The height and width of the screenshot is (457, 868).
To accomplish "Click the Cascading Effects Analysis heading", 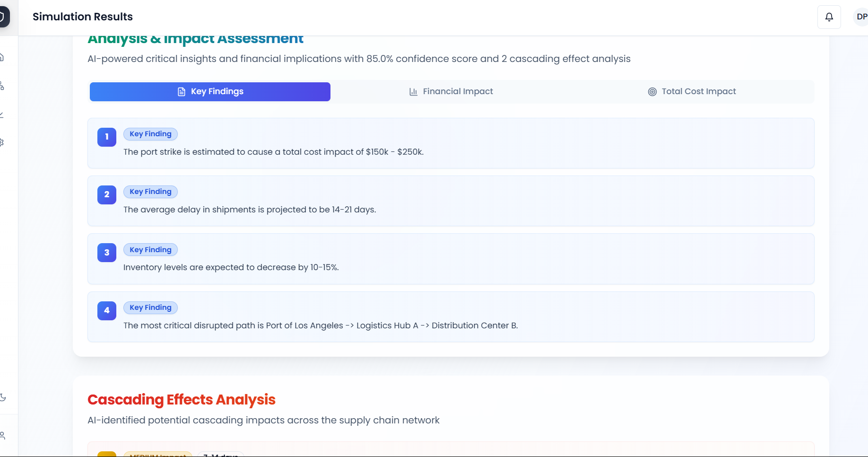I will click(x=182, y=400).
